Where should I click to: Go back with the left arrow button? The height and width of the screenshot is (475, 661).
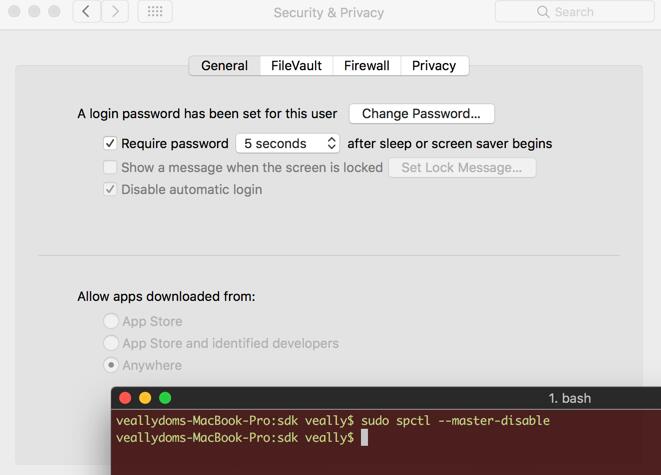click(x=86, y=11)
